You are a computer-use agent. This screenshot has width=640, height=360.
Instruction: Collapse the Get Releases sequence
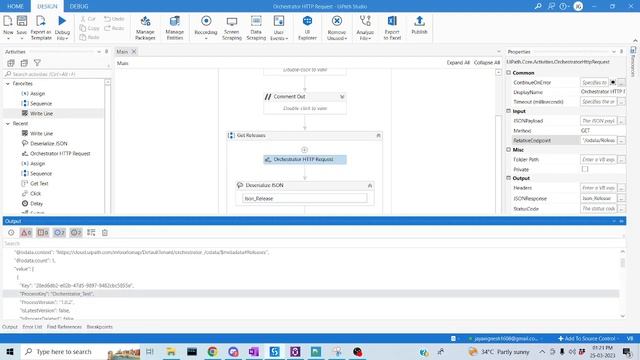(378, 136)
